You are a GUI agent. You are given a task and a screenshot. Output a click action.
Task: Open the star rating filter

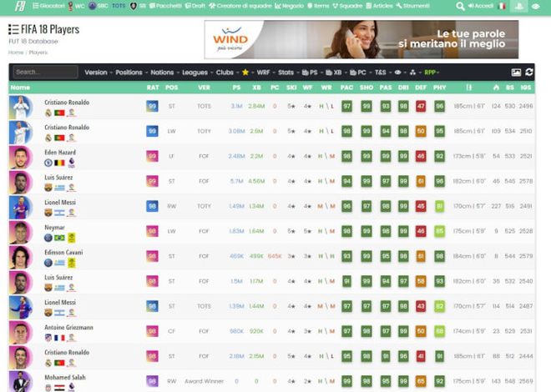coord(245,73)
